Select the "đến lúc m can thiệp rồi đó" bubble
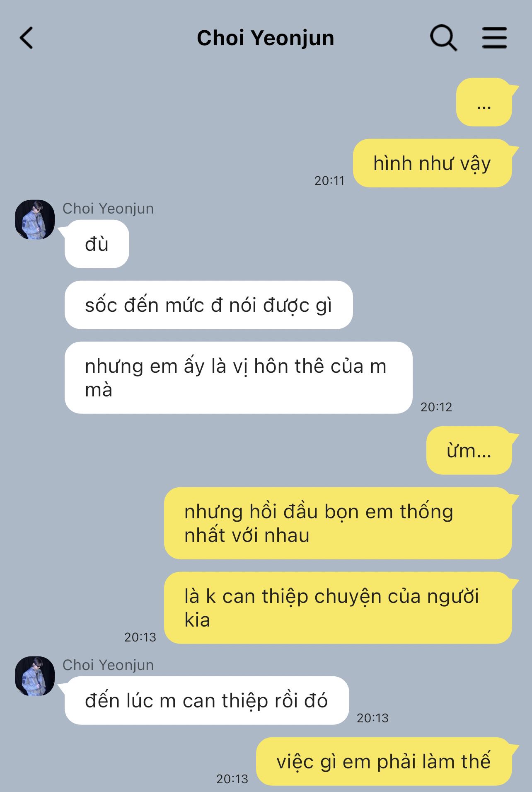This screenshot has width=532, height=792. (206, 700)
